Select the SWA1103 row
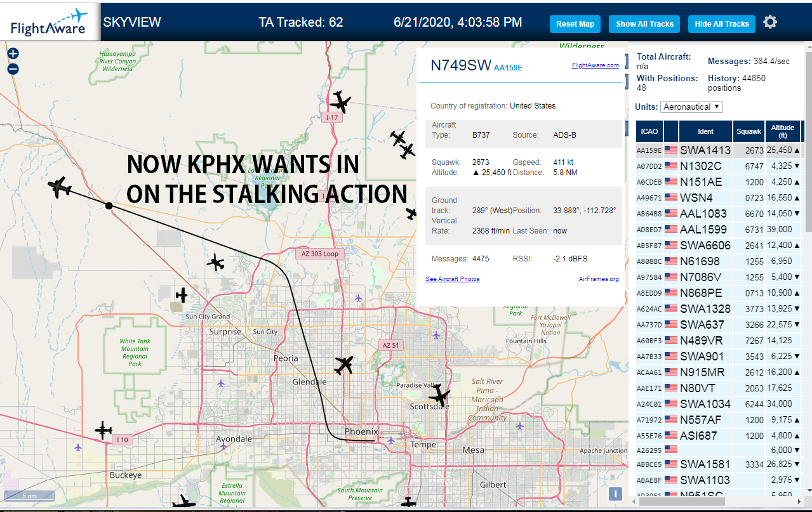 [719, 480]
